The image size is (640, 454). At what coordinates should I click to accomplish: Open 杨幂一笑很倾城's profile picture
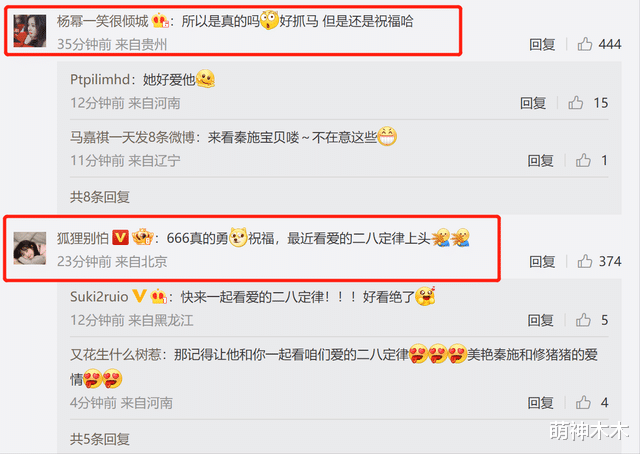(30, 31)
